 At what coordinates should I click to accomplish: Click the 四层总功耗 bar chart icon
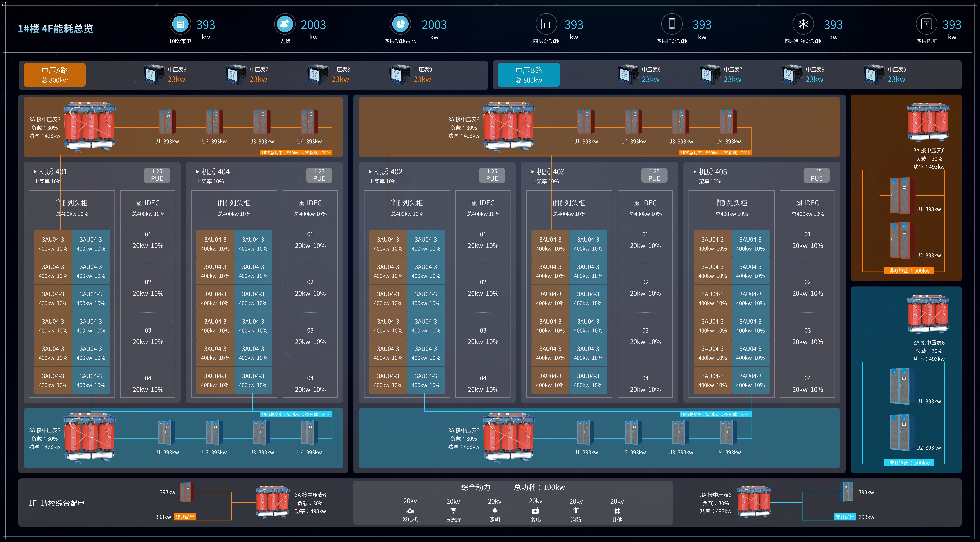546,24
